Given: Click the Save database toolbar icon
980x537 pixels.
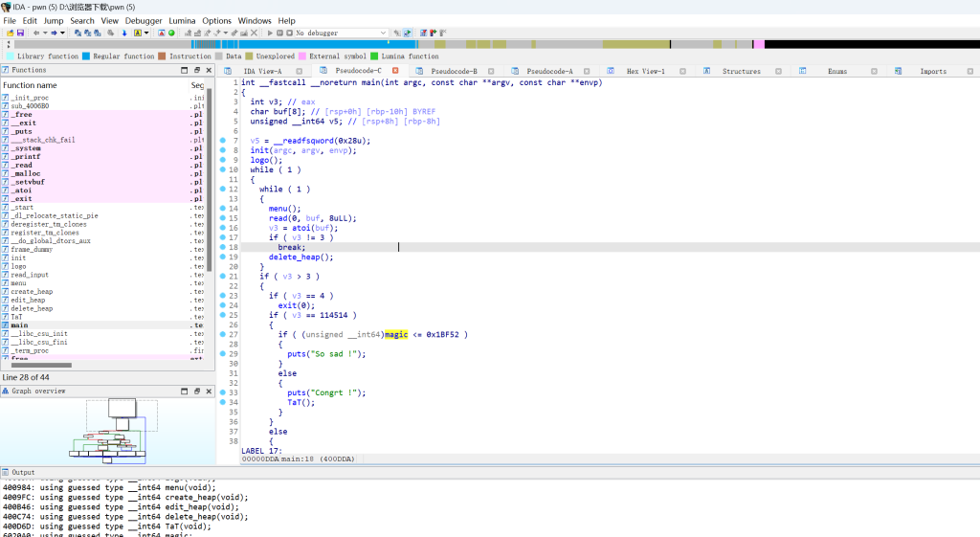Looking at the screenshot, I should point(19,33).
